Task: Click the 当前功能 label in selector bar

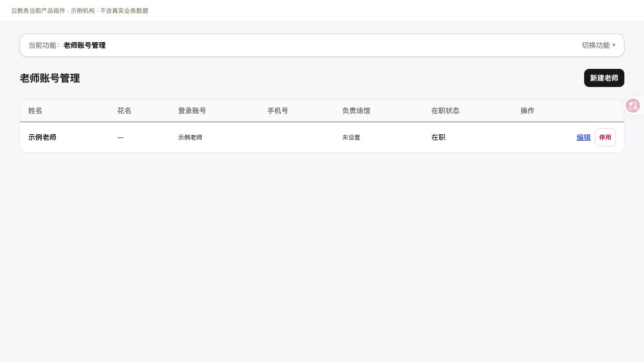Action: pyautogui.click(x=44, y=45)
